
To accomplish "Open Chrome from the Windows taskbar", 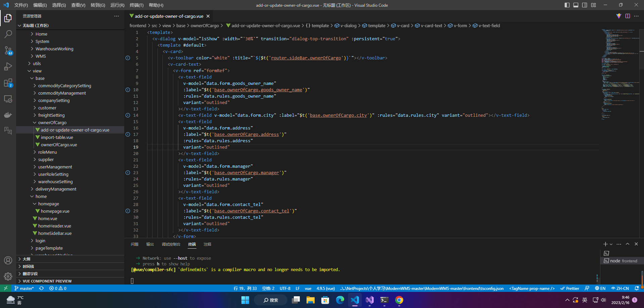I will (x=399, y=300).
